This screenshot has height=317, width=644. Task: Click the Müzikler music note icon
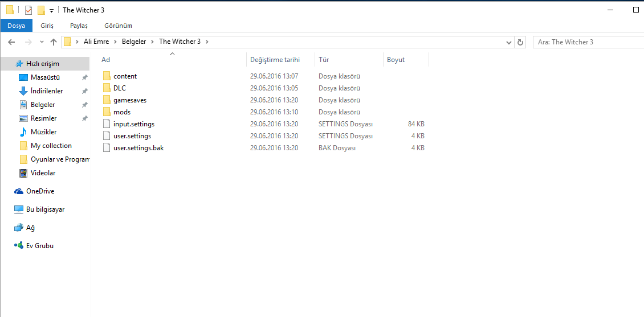pyautogui.click(x=23, y=132)
